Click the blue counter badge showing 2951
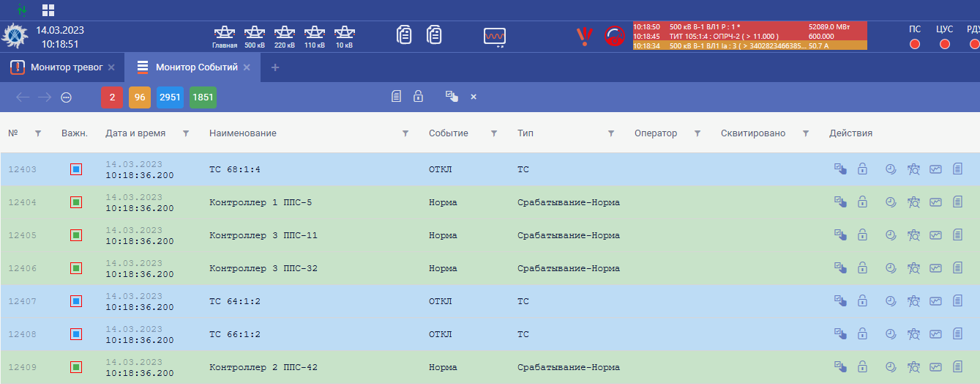The image size is (980, 384). coord(170,97)
